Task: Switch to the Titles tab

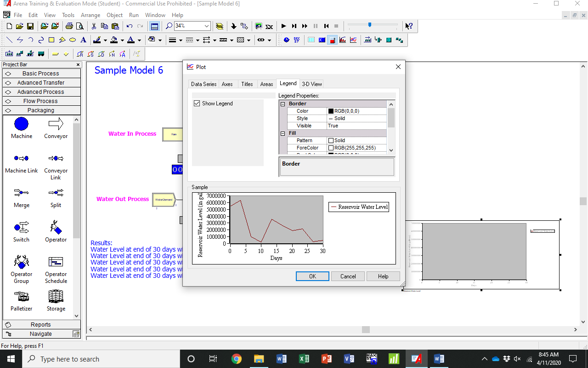Action: [247, 84]
